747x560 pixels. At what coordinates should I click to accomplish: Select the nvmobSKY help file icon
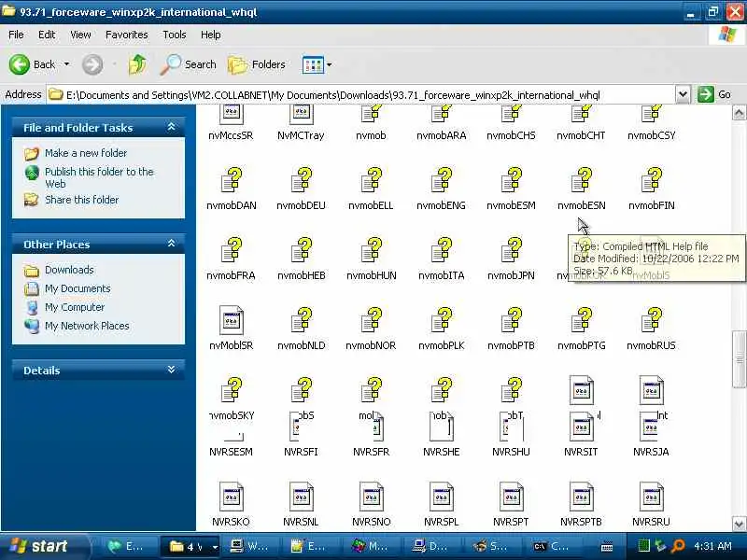coord(231,390)
